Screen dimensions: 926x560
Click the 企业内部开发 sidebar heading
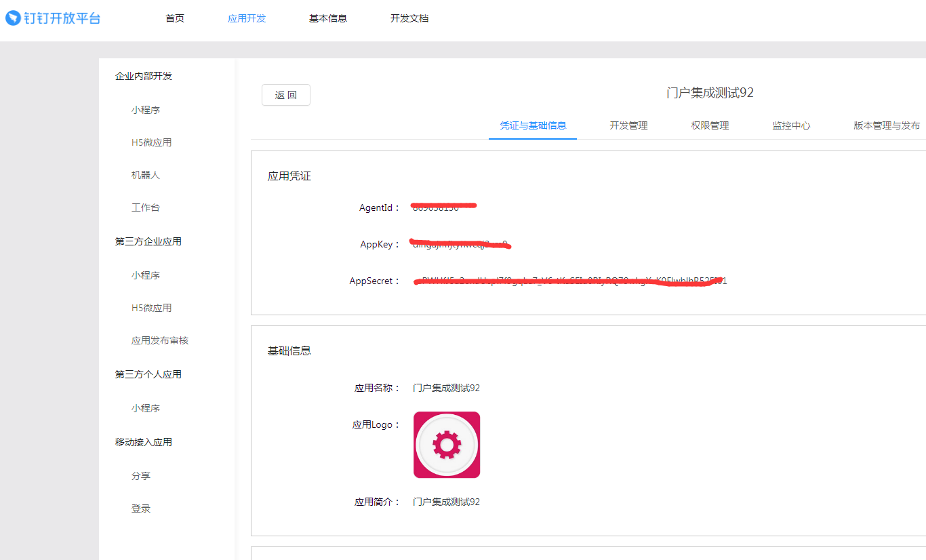tap(144, 76)
